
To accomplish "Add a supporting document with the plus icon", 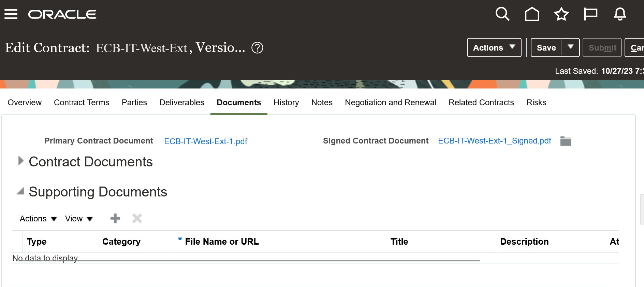I will pyautogui.click(x=115, y=218).
